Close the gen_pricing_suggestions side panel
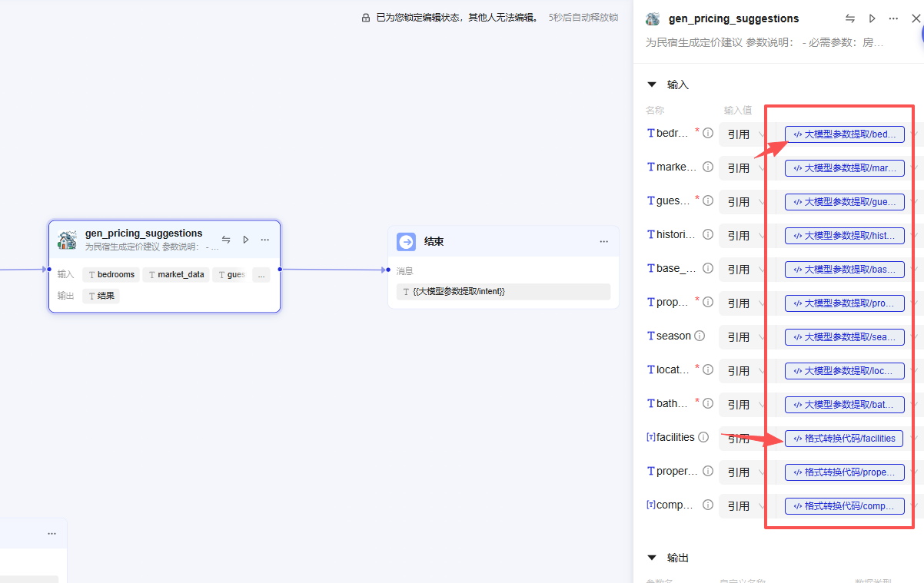924x583 pixels. (916, 18)
